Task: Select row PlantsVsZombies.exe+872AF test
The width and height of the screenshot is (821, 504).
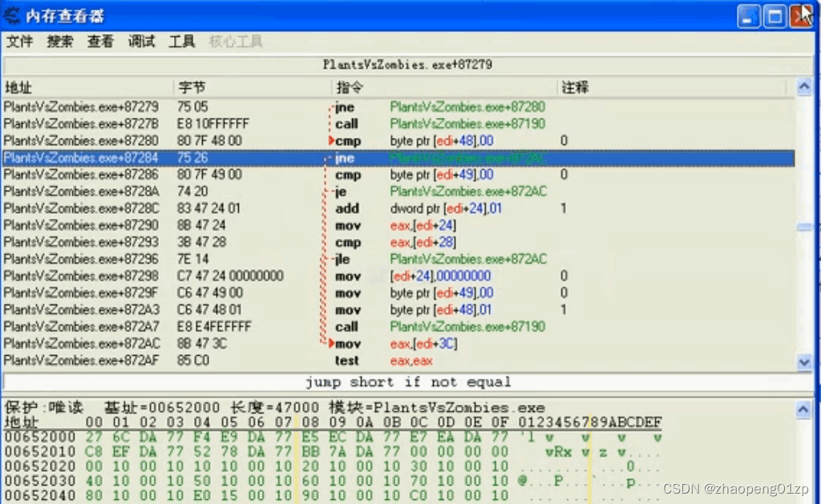Action: [x=398, y=361]
